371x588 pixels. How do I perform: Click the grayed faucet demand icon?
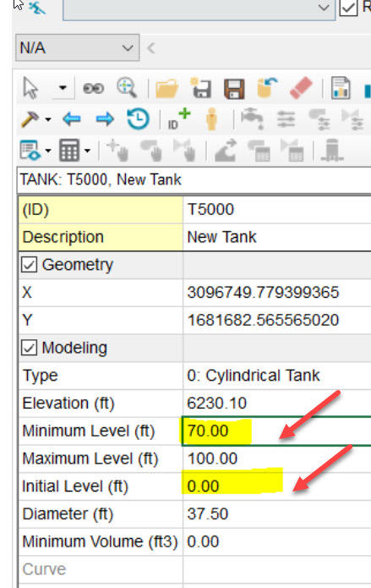click(x=252, y=118)
